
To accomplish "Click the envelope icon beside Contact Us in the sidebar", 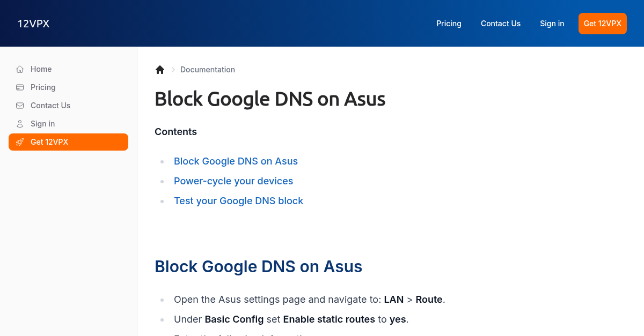I will tap(20, 106).
